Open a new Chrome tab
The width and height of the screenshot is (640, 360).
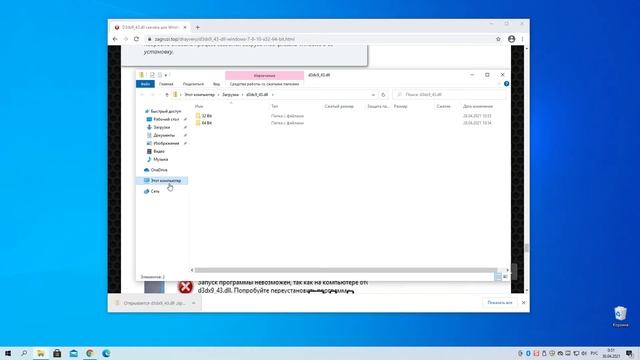198,27
